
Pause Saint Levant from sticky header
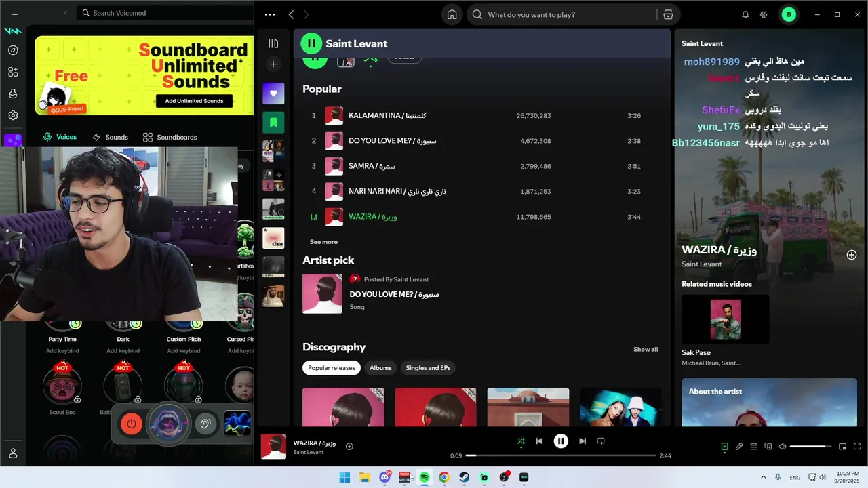tap(311, 43)
